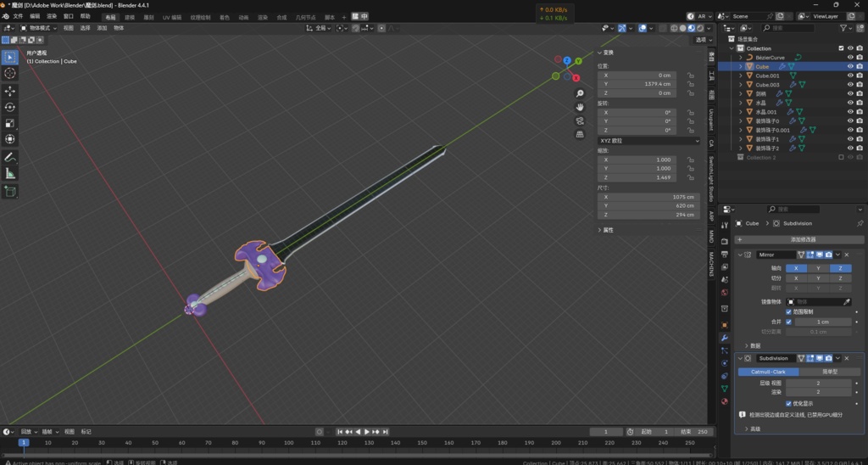This screenshot has height=465, width=868.
Task: Click the 渲染 levels value field
Action: tap(818, 392)
